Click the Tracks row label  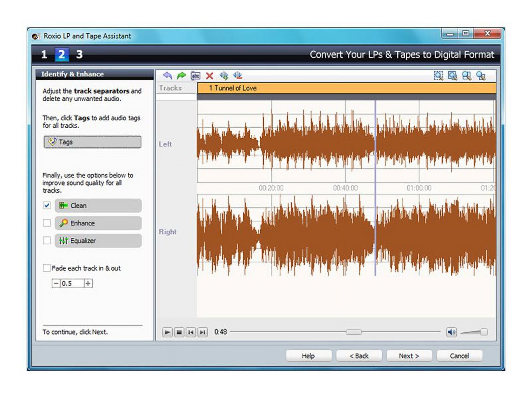(x=170, y=88)
